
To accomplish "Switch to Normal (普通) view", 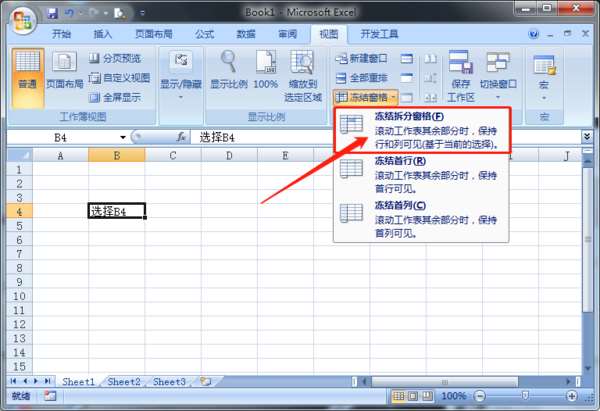I will coord(28,78).
